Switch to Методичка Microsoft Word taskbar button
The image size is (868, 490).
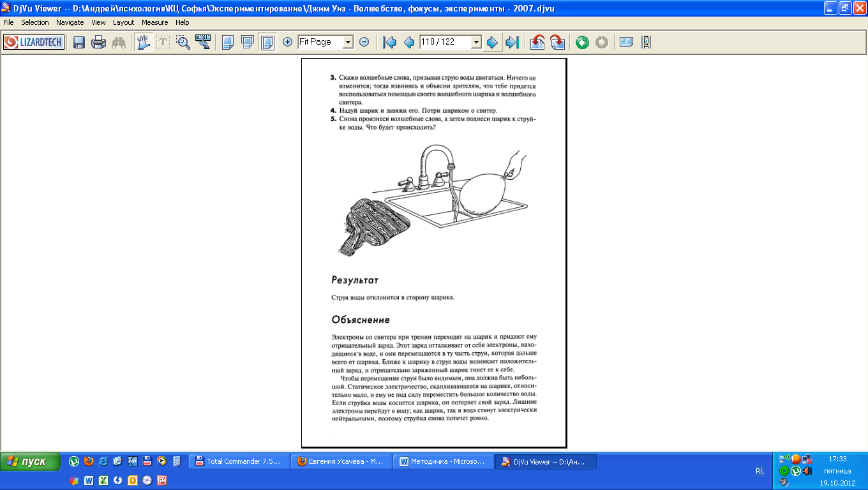pyautogui.click(x=444, y=461)
